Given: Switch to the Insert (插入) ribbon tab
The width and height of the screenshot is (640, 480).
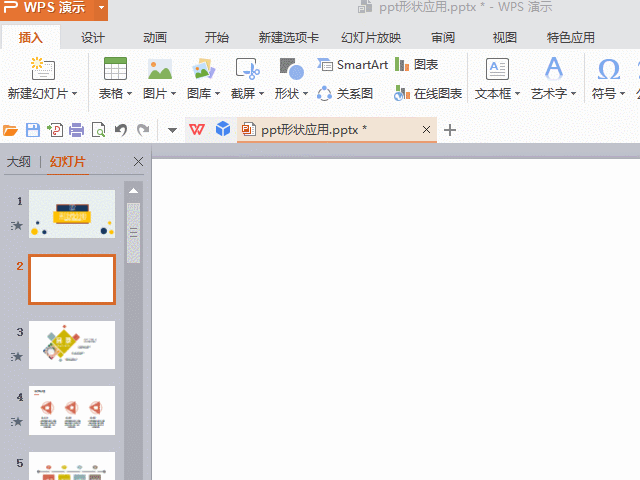Looking at the screenshot, I should tap(31, 38).
